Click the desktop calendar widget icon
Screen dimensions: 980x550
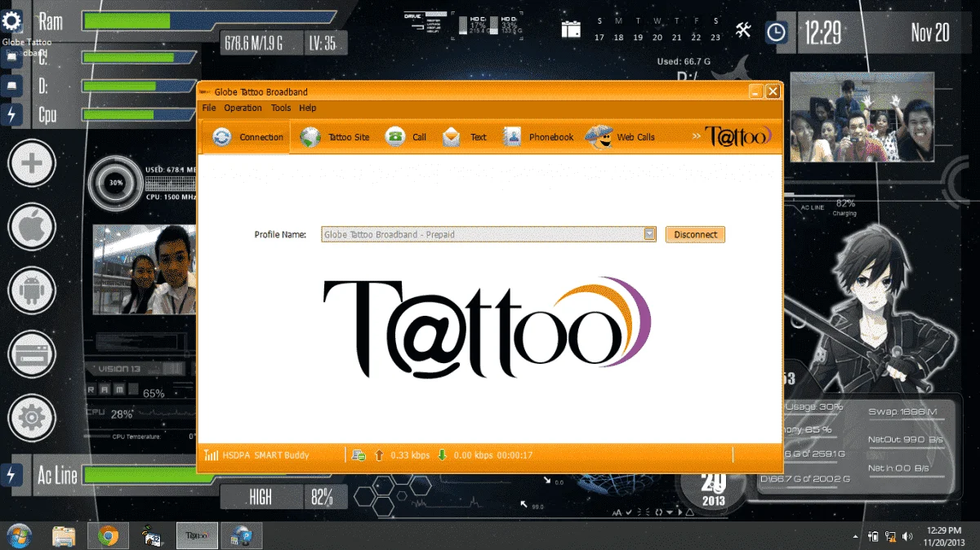tap(571, 30)
